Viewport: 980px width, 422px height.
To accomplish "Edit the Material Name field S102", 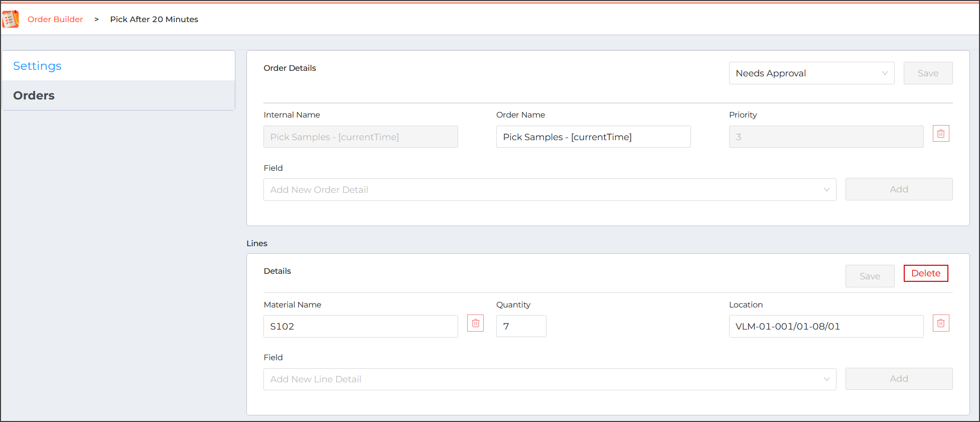I will (360, 327).
